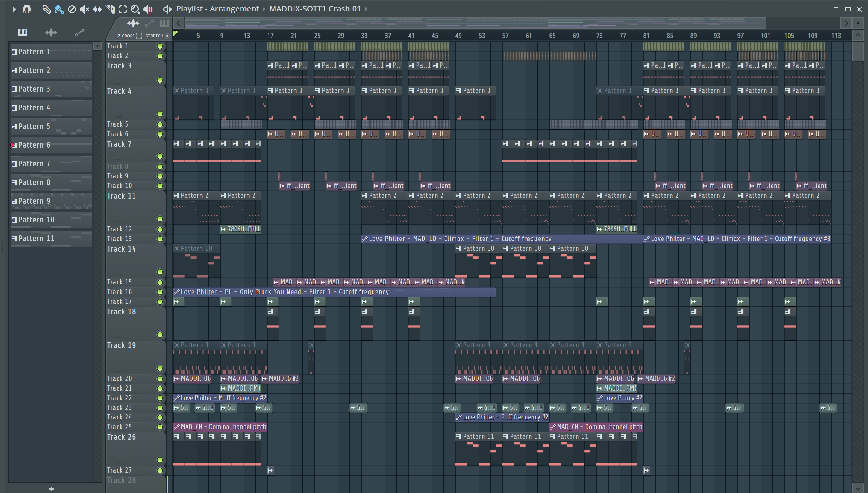The height and width of the screenshot is (493, 868).
Task: Mute Track 19 with its green LED
Action: tap(160, 369)
